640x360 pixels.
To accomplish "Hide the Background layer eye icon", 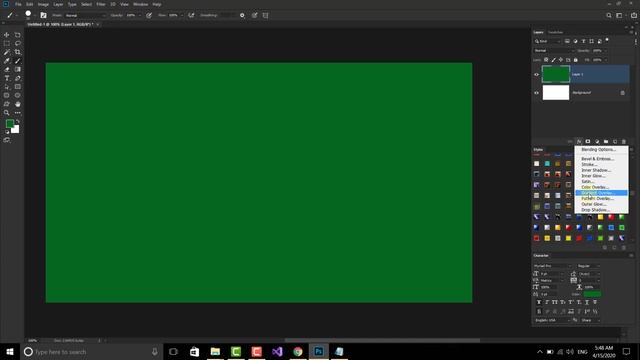I will click(x=536, y=93).
